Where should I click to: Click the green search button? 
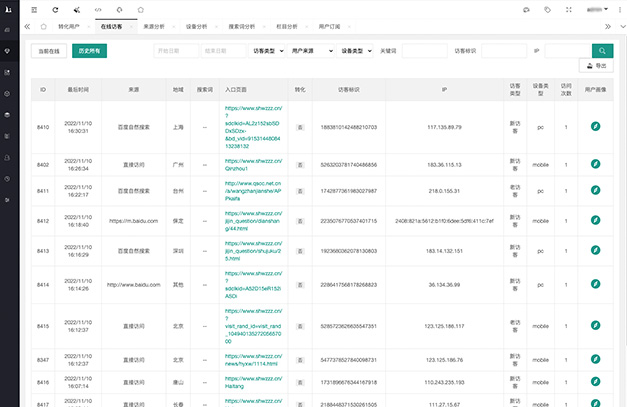[601, 50]
